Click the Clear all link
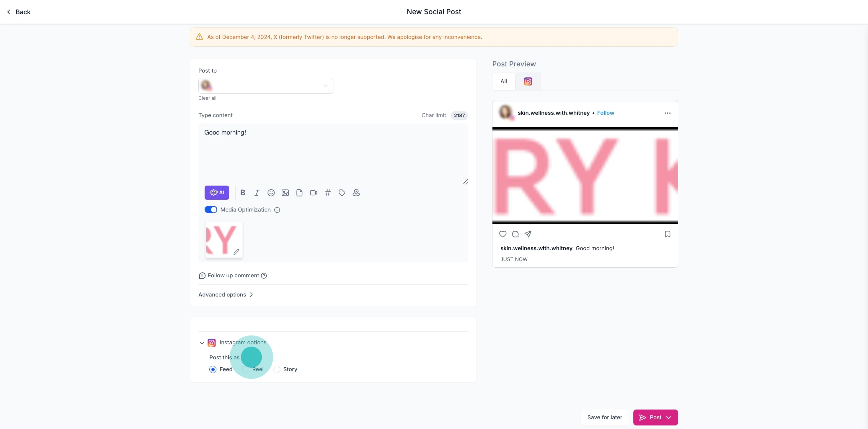The height and width of the screenshot is (429, 868). (207, 98)
